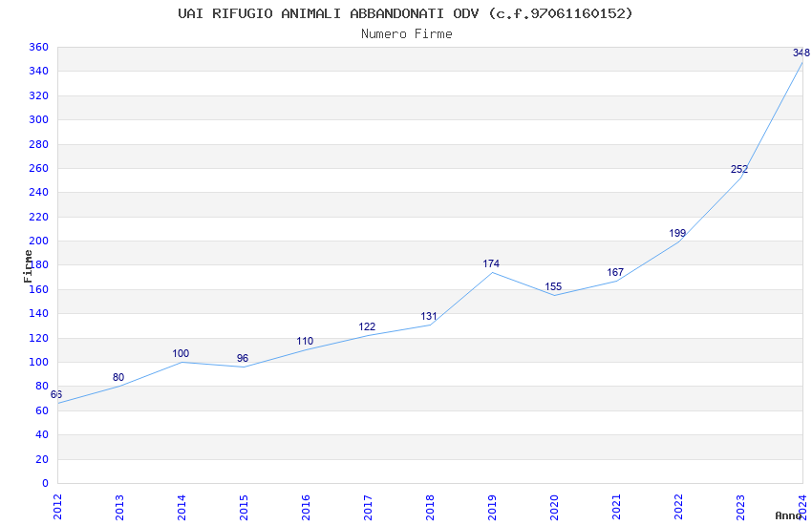This screenshot has height=525, width=812.
Task: Click the y-axis tick 320
Action: [38, 95]
